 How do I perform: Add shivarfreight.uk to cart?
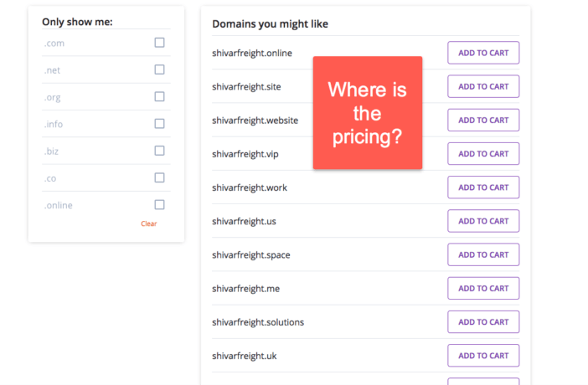coord(483,356)
